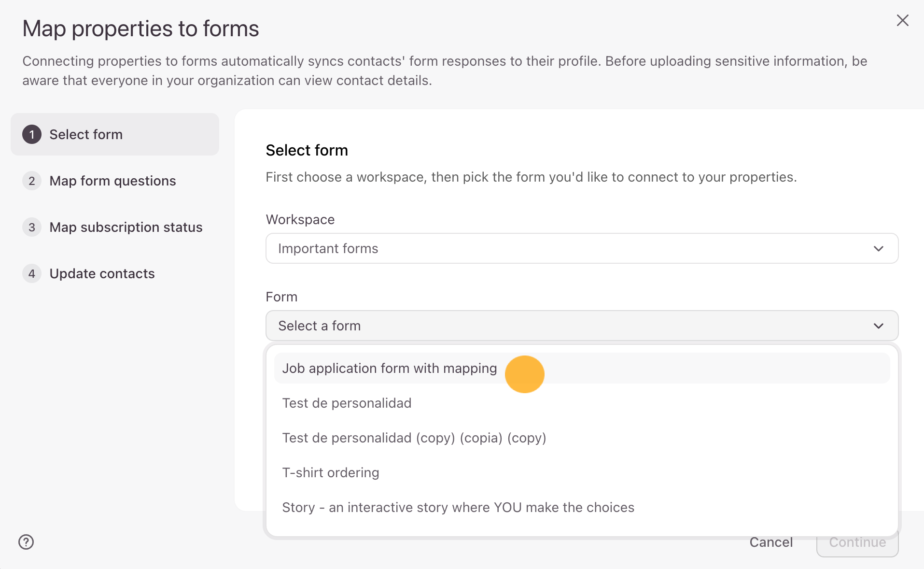Image resolution: width=924 pixels, height=569 pixels.
Task: Open the Important forms workspace dropdown
Action: [x=581, y=249]
